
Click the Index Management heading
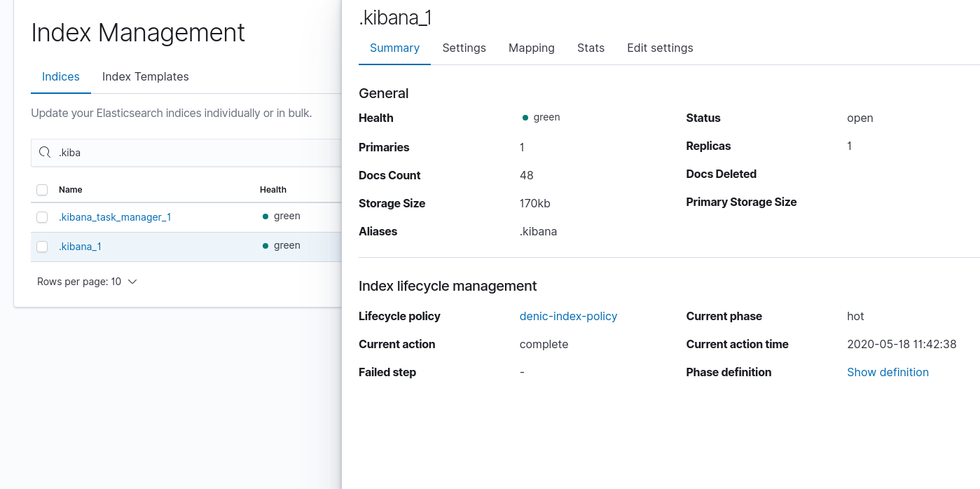pyautogui.click(x=138, y=33)
